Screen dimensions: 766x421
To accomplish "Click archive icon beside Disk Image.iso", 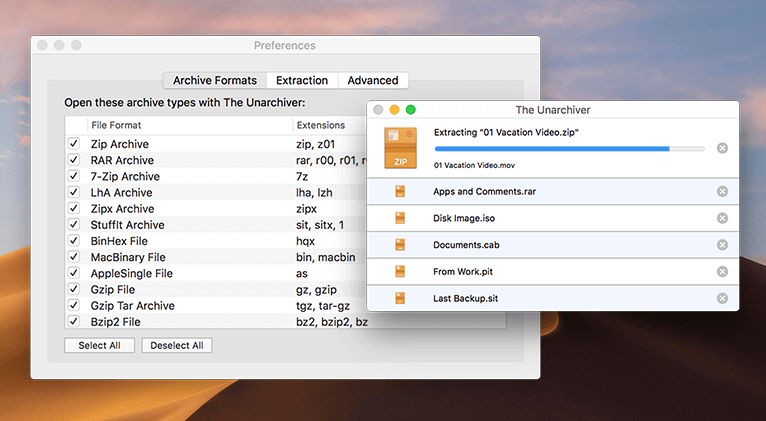I will (x=400, y=218).
